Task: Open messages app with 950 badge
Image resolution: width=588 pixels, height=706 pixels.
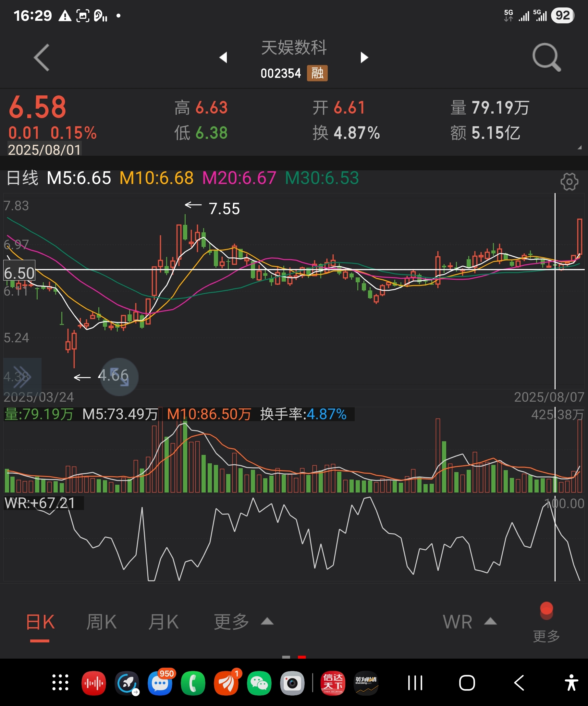Action: pyautogui.click(x=160, y=683)
